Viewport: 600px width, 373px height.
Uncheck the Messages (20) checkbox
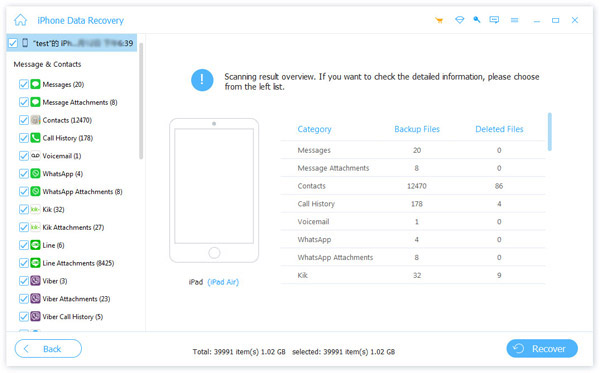pos(23,84)
